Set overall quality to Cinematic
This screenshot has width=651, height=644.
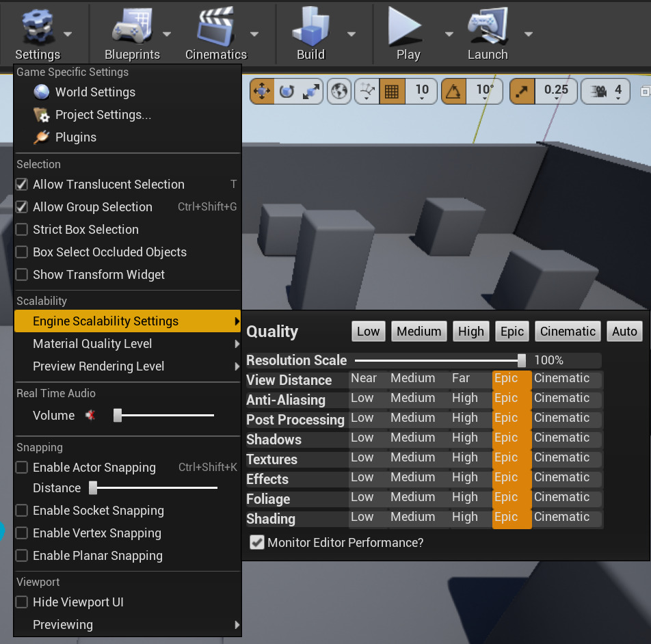click(x=568, y=332)
